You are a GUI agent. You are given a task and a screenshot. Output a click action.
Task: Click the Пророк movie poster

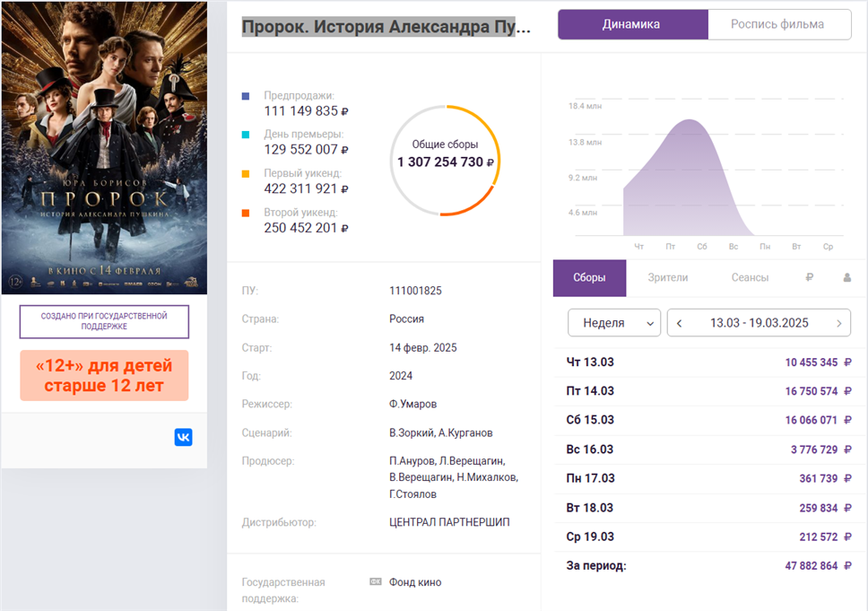tap(104, 148)
